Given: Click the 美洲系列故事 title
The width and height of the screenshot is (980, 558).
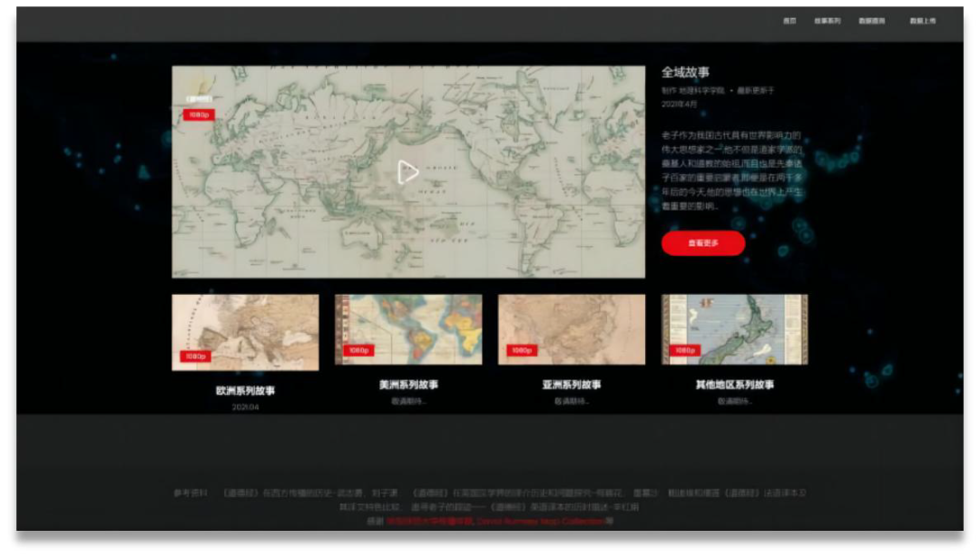Looking at the screenshot, I should (408, 385).
